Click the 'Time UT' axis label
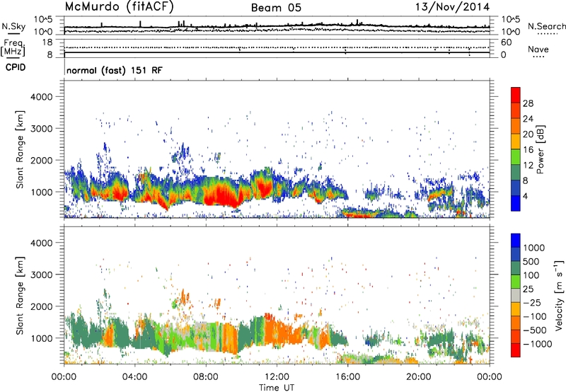This screenshot has width=566, height=392. click(x=277, y=388)
